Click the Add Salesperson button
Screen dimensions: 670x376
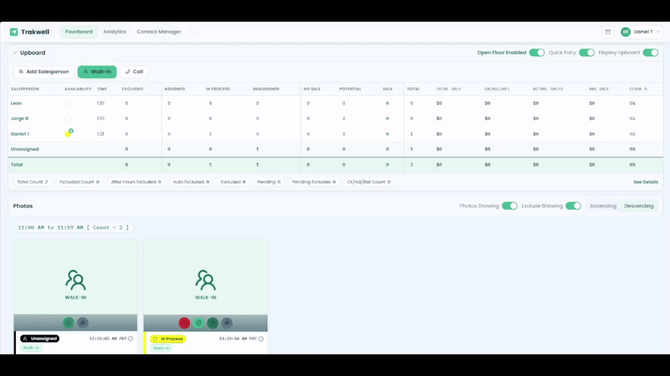click(x=44, y=72)
